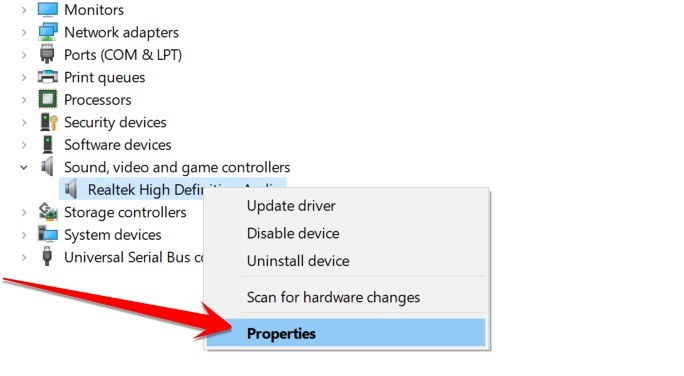Expand the Monitors category
Image resolution: width=684 pixels, height=376 pixels.
pos(24,10)
